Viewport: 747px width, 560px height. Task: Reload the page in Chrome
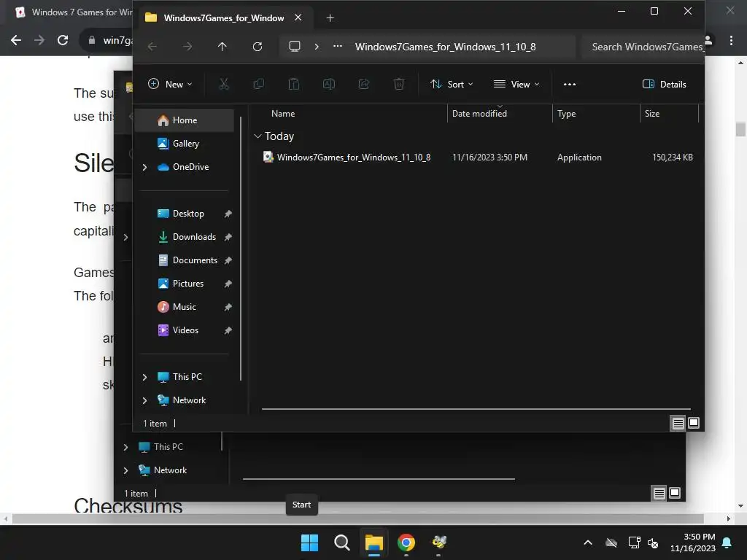[63, 40]
